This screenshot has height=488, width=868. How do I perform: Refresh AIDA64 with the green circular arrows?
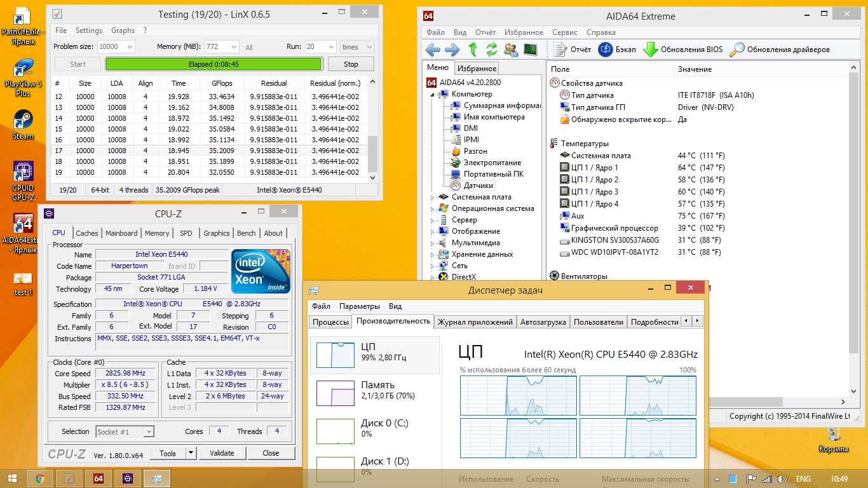(492, 49)
